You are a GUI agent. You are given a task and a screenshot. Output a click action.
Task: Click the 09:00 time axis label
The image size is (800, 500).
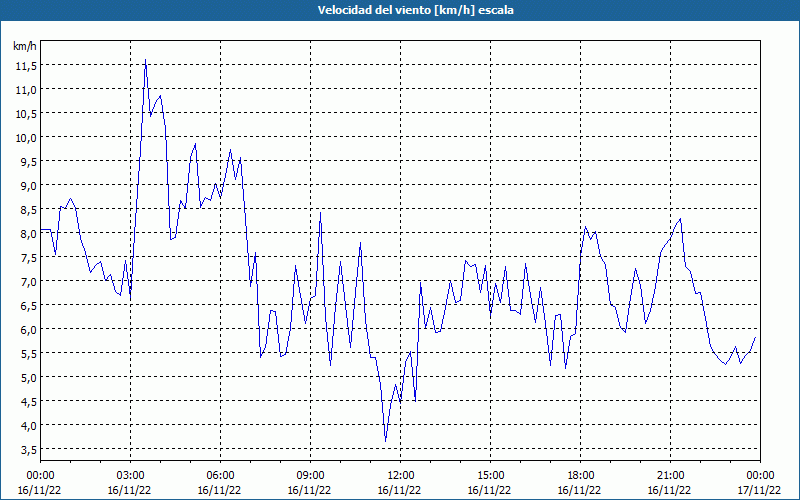(310, 476)
